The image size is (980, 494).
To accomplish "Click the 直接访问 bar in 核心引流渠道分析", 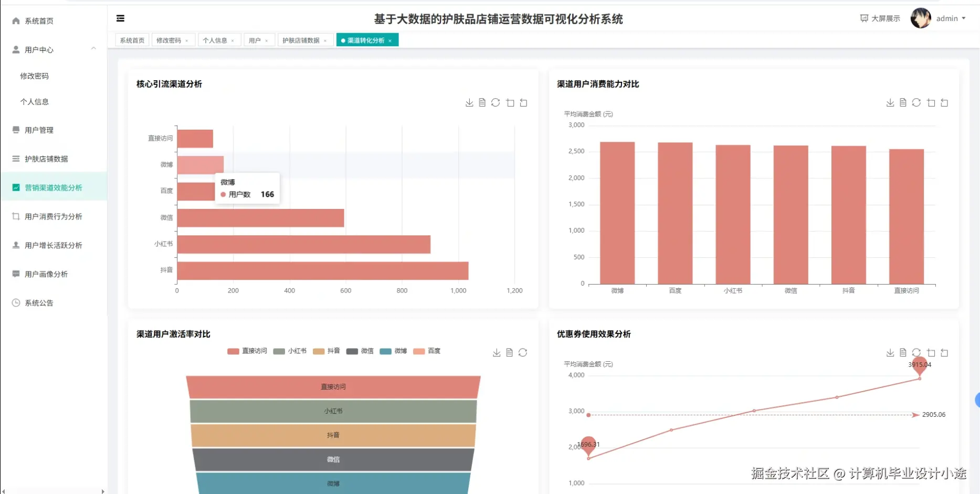I will pyautogui.click(x=195, y=139).
